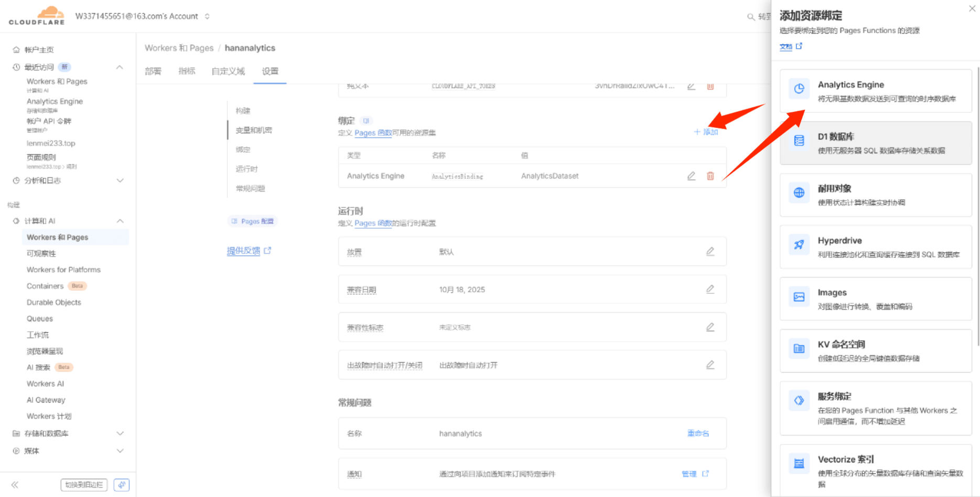Select the D1 数据库 icon in the binding panel

point(799,140)
